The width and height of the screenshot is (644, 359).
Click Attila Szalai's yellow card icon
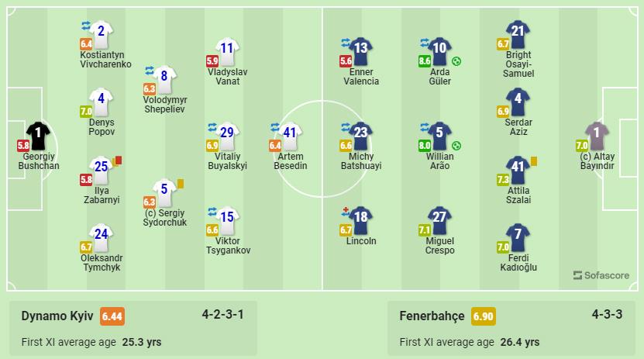(x=534, y=161)
